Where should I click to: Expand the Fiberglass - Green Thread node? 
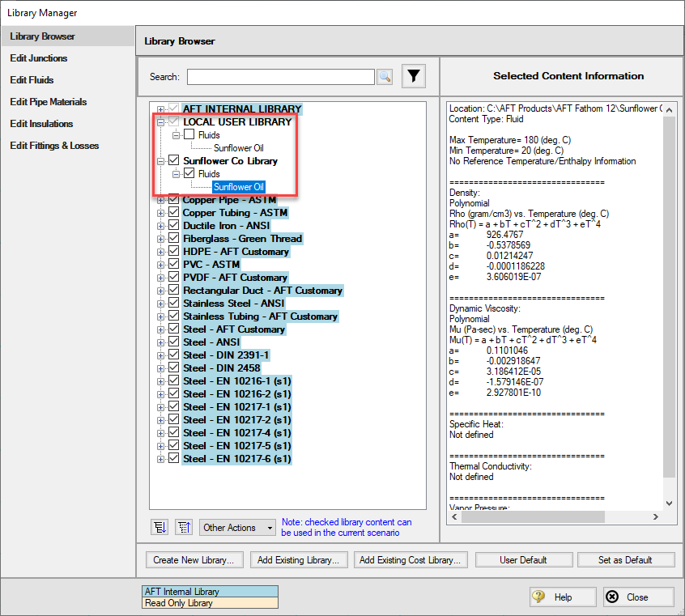pos(161,239)
